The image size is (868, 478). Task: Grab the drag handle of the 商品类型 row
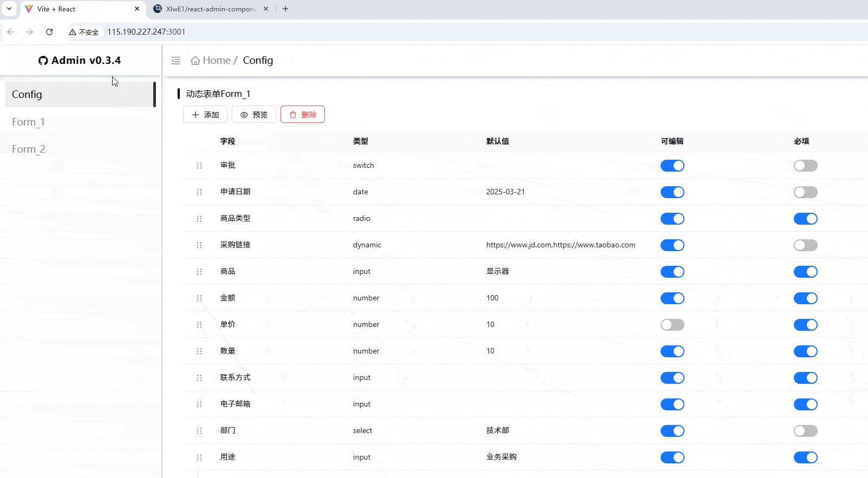tap(199, 219)
